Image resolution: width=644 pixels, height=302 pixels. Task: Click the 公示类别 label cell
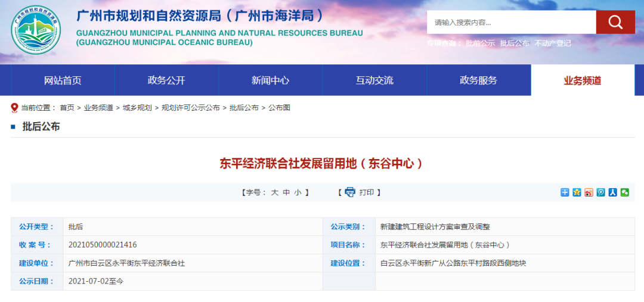pos(349,226)
